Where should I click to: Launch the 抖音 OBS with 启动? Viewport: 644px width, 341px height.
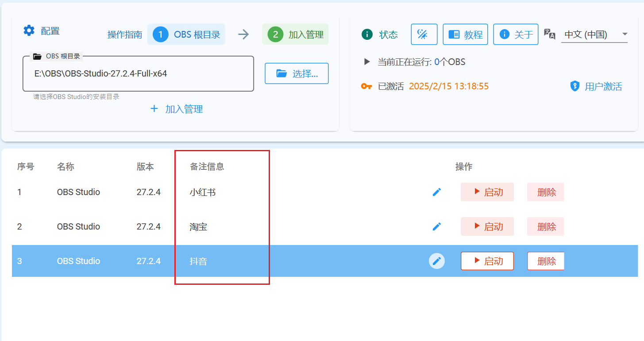[x=487, y=261]
